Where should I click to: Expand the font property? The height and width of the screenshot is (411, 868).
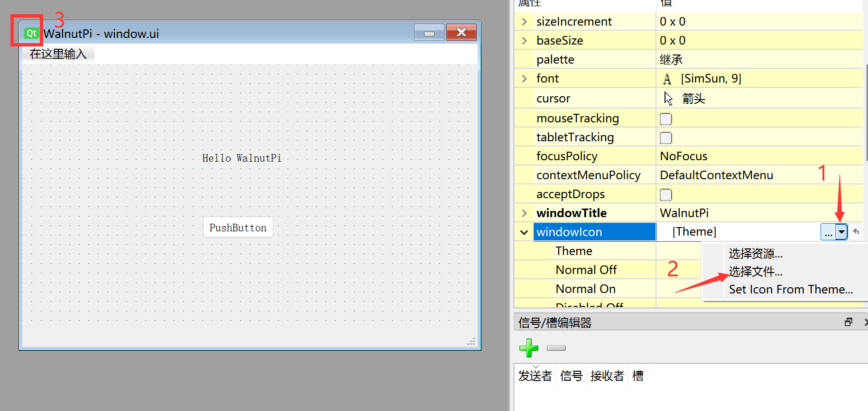(x=524, y=79)
